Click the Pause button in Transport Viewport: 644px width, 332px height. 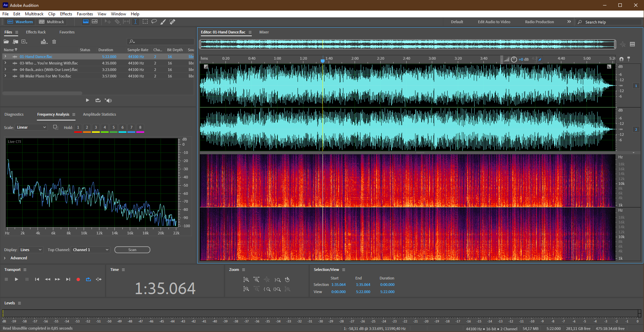27,279
